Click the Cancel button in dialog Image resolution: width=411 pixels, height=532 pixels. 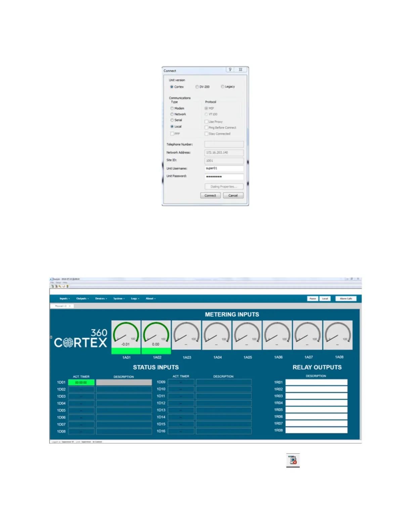tap(233, 195)
